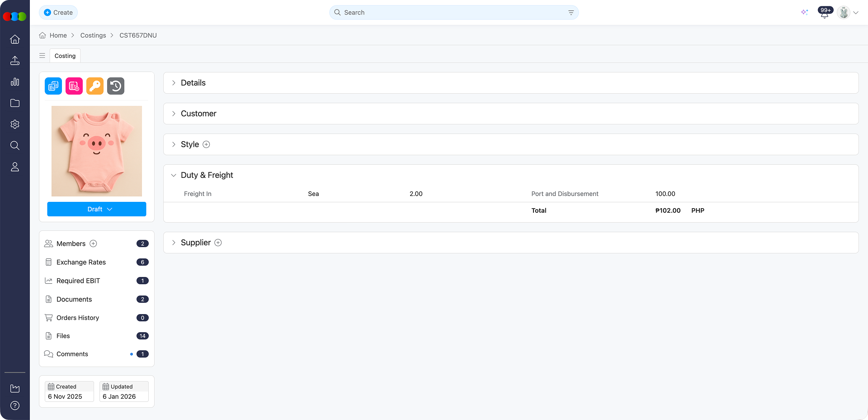Click the pink document settings icon
The width and height of the screenshot is (868, 420).
click(74, 86)
